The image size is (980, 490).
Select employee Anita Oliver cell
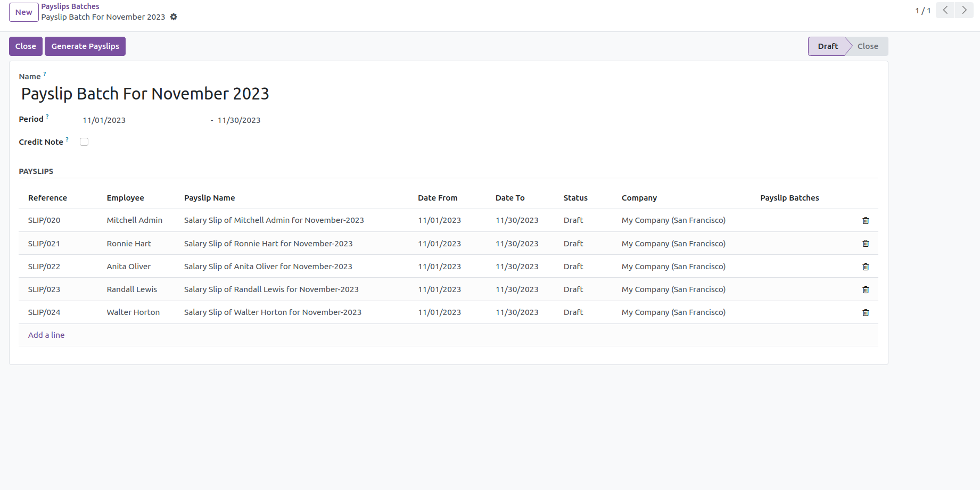(129, 267)
